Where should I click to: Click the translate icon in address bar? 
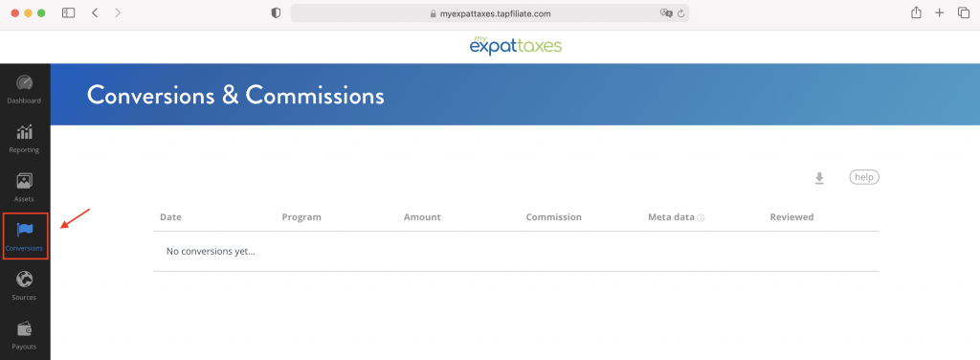click(666, 13)
